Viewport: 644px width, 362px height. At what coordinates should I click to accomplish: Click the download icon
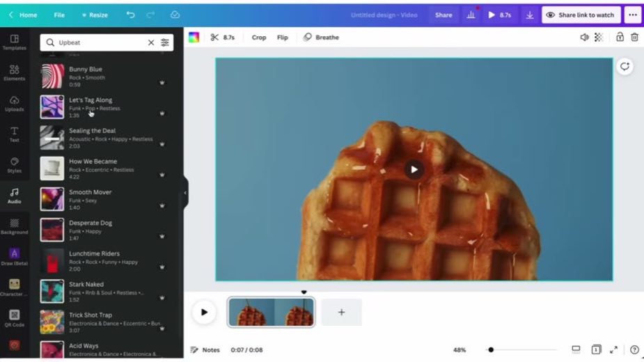coord(530,15)
